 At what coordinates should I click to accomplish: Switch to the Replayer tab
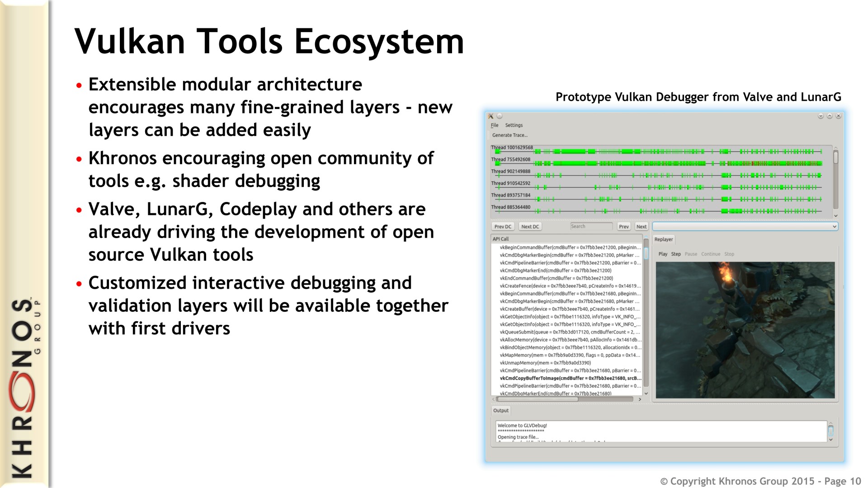pos(663,239)
